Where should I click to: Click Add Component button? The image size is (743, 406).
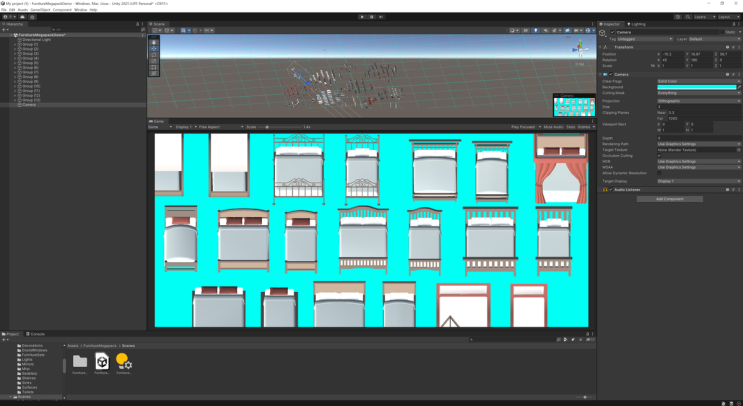tap(670, 199)
